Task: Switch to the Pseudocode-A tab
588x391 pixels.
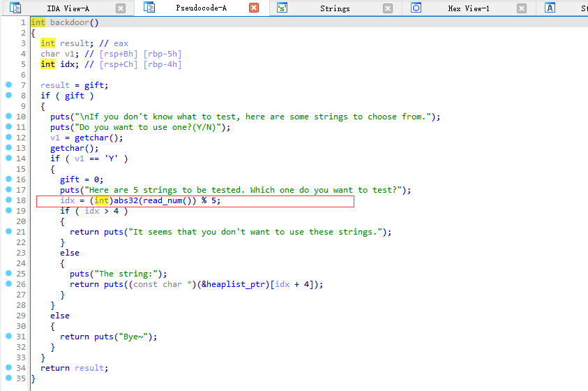Action: [x=202, y=8]
